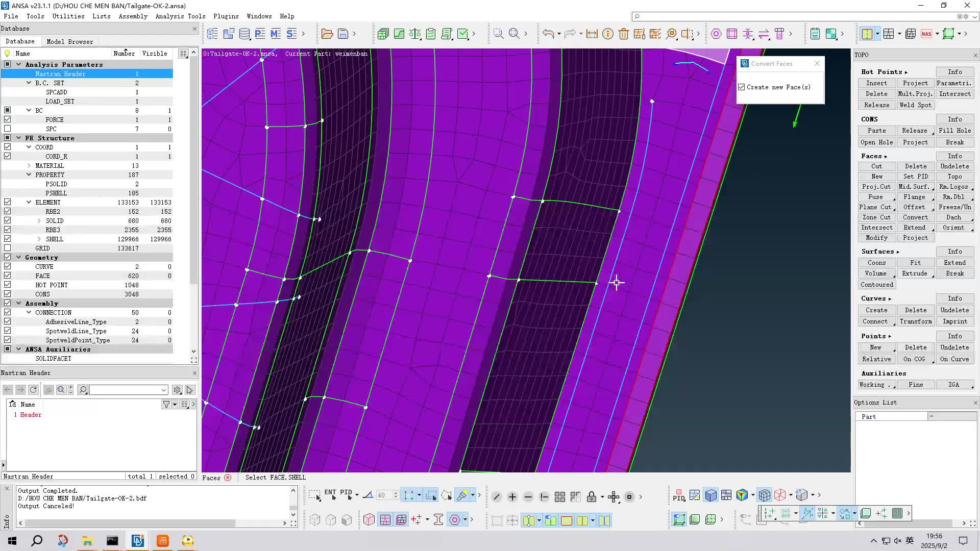Click the Save file icon
This screenshot has width=980, height=551.
[x=343, y=34]
